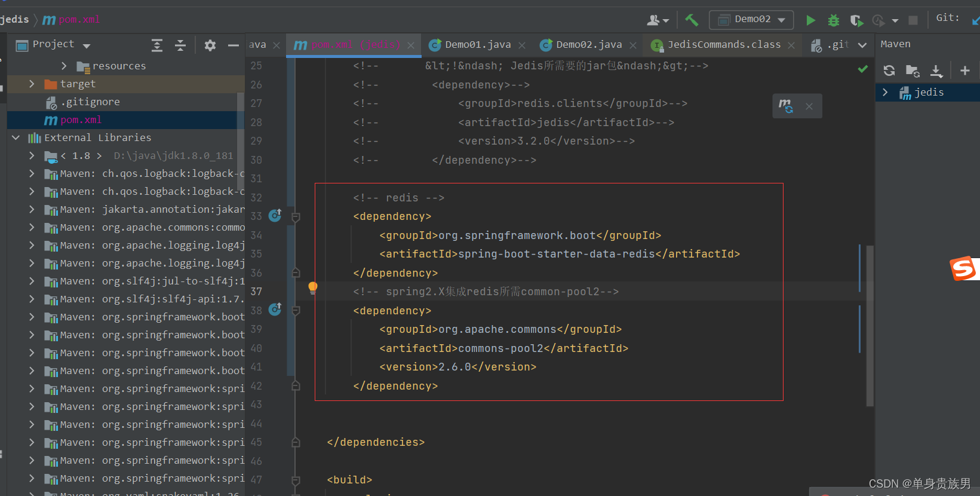
Task: Show hidden editor tabs dropdown
Action: pyautogui.click(x=862, y=45)
